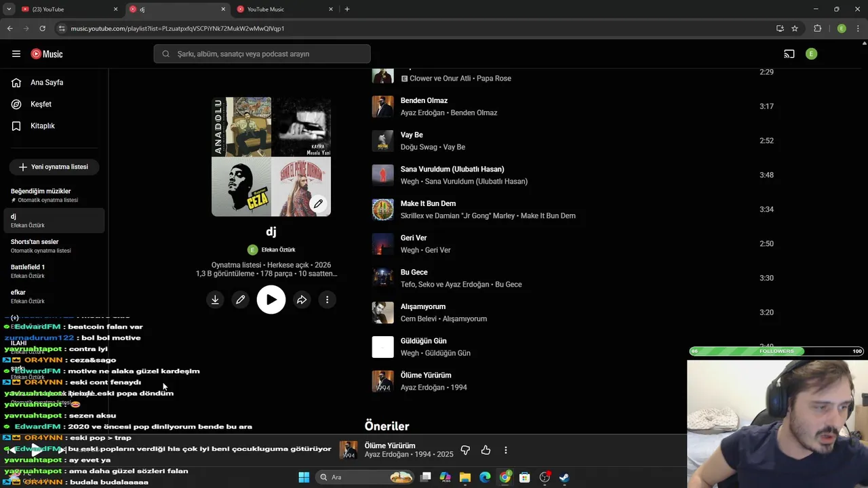Close the dj browser tab
This screenshot has height=488, width=868.
click(223, 9)
